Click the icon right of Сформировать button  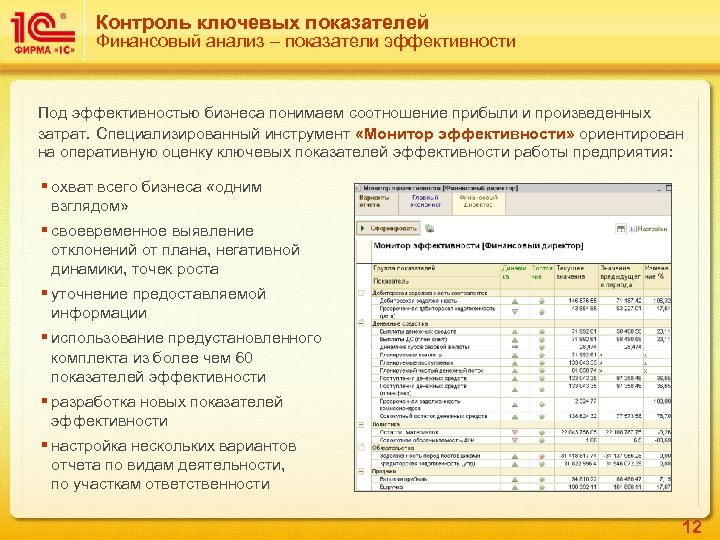coord(430,228)
